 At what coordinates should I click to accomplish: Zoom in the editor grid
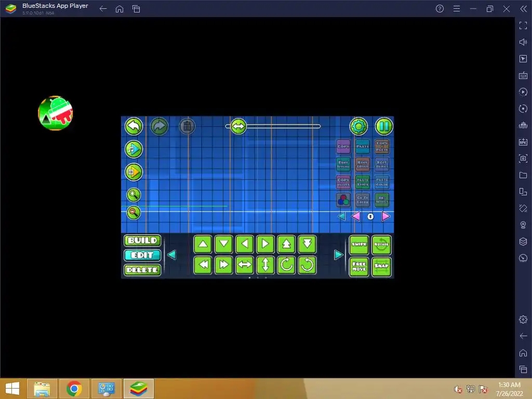134,195
